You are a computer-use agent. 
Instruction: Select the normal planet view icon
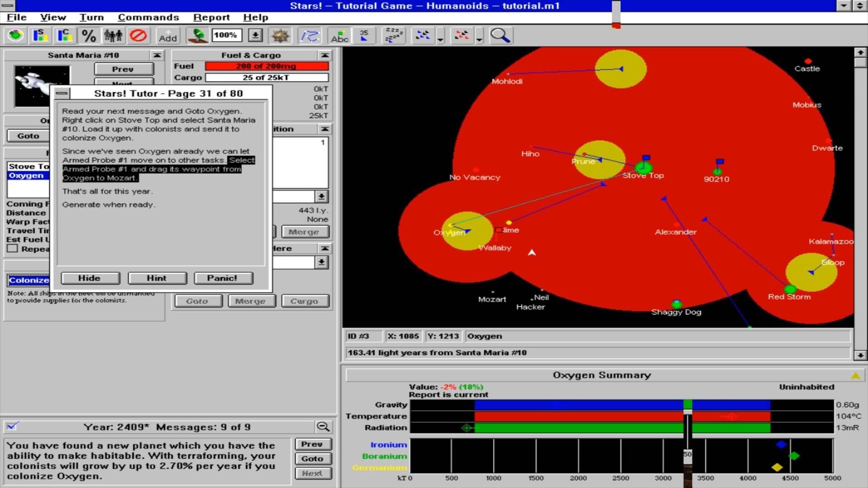[x=16, y=35]
